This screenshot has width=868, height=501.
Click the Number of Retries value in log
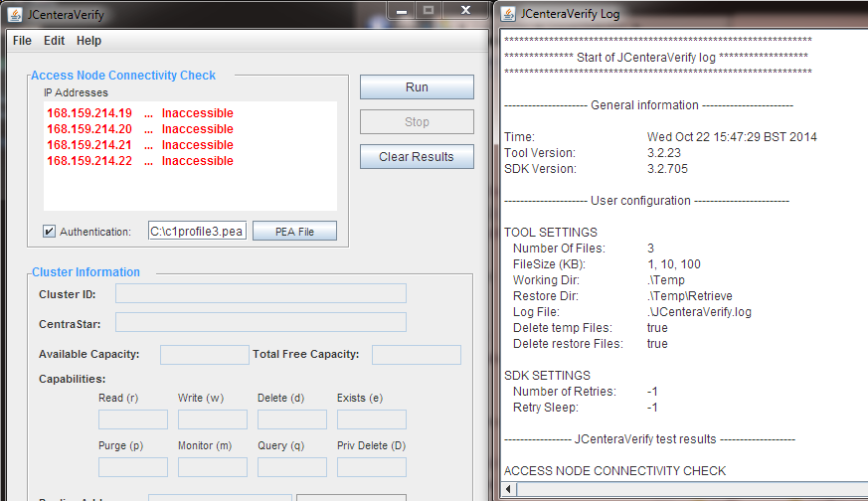click(652, 392)
